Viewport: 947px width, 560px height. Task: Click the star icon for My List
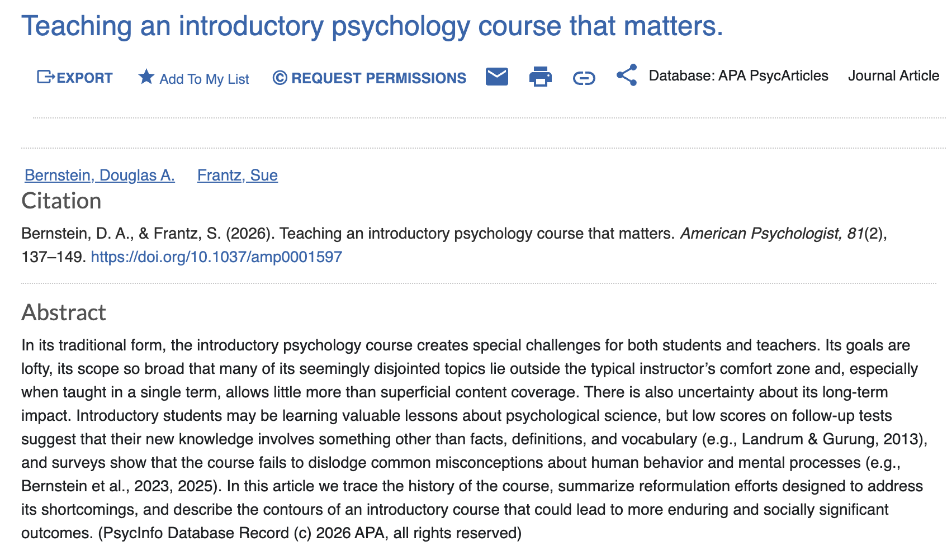(x=146, y=77)
